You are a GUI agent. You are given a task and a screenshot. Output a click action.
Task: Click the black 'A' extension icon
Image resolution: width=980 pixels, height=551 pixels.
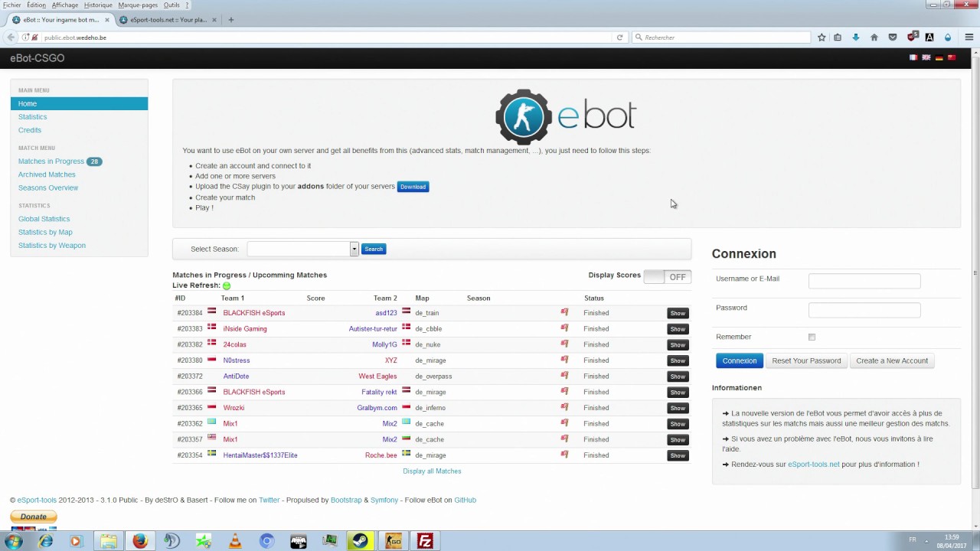(x=929, y=37)
